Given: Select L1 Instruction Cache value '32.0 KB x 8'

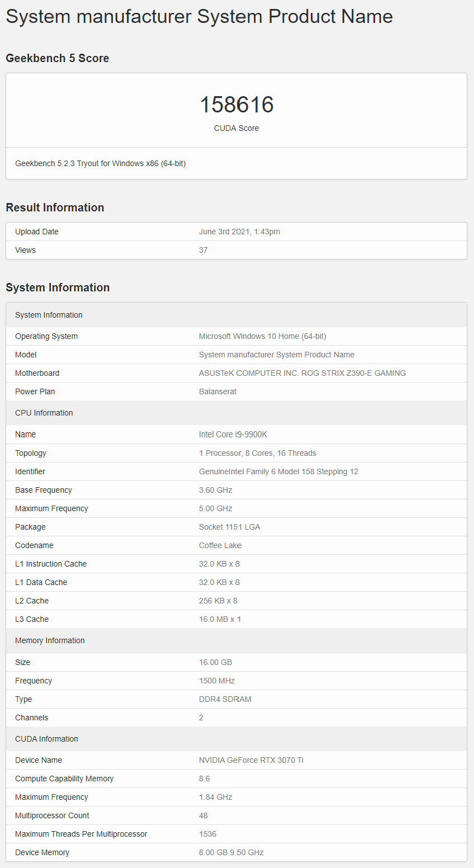Looking at the screenshot, I should tap(219, 564).
